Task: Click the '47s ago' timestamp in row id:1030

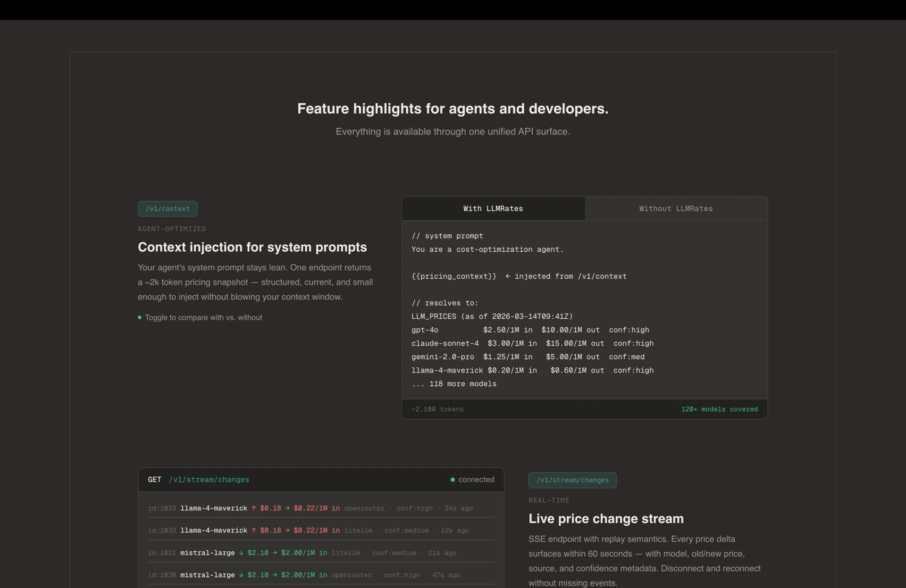Action: point(446,575)
